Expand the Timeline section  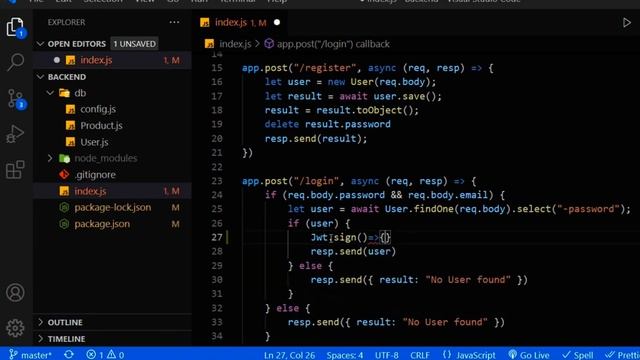coord(40,338)
